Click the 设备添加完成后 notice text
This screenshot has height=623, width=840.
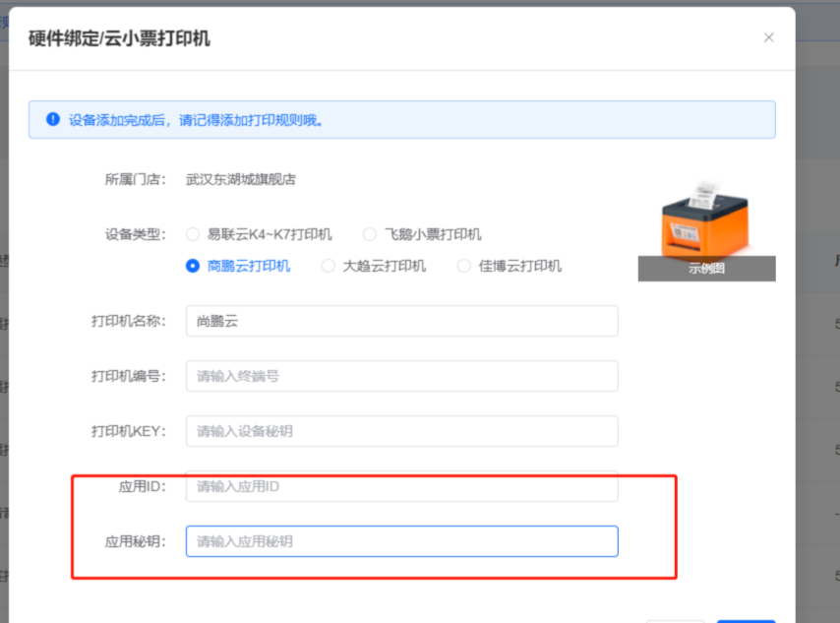coord(196,120)
